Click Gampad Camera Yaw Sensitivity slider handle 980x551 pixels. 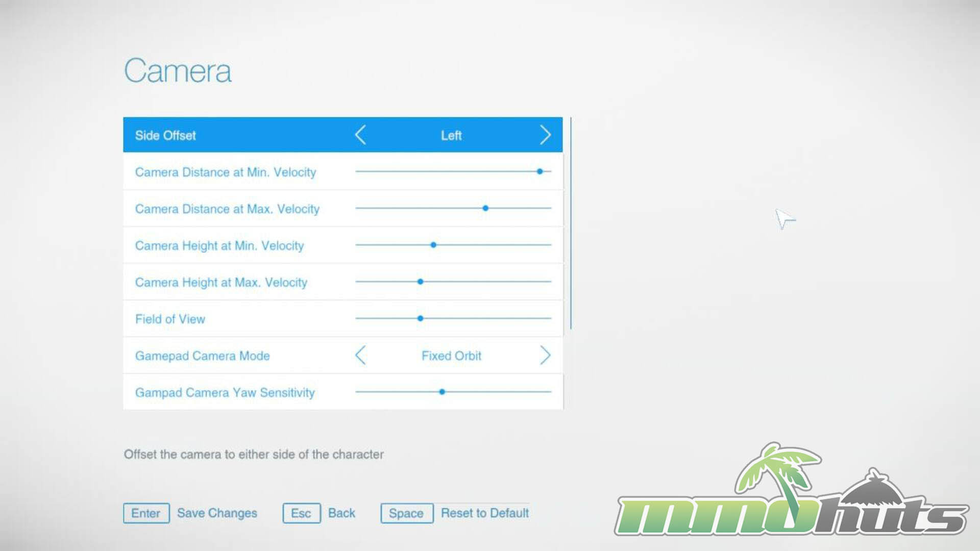[x=442, y=392]
